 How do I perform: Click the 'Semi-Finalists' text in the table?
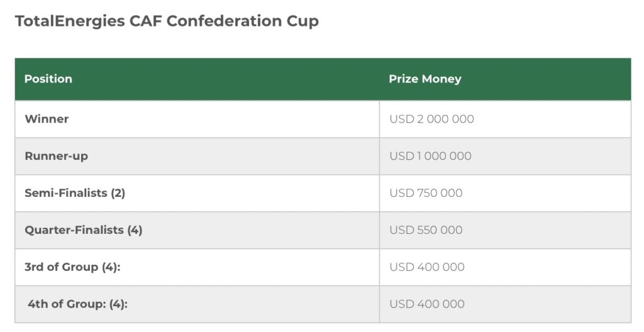point(66,193)
